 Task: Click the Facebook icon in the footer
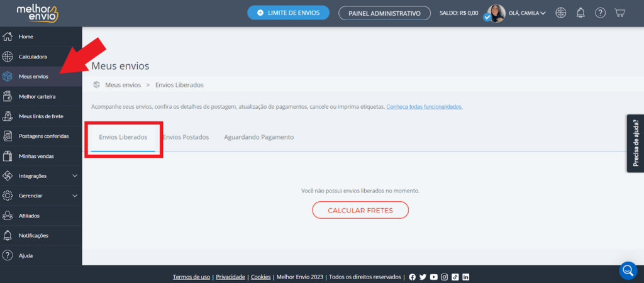pyautogui.click(x=413, y=277)
